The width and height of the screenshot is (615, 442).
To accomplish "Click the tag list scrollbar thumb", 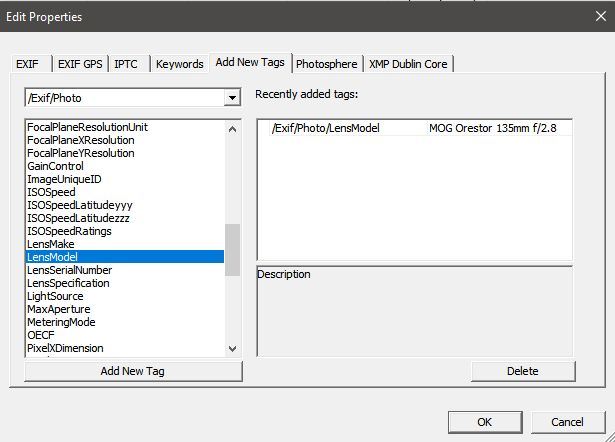I will 232,249.
